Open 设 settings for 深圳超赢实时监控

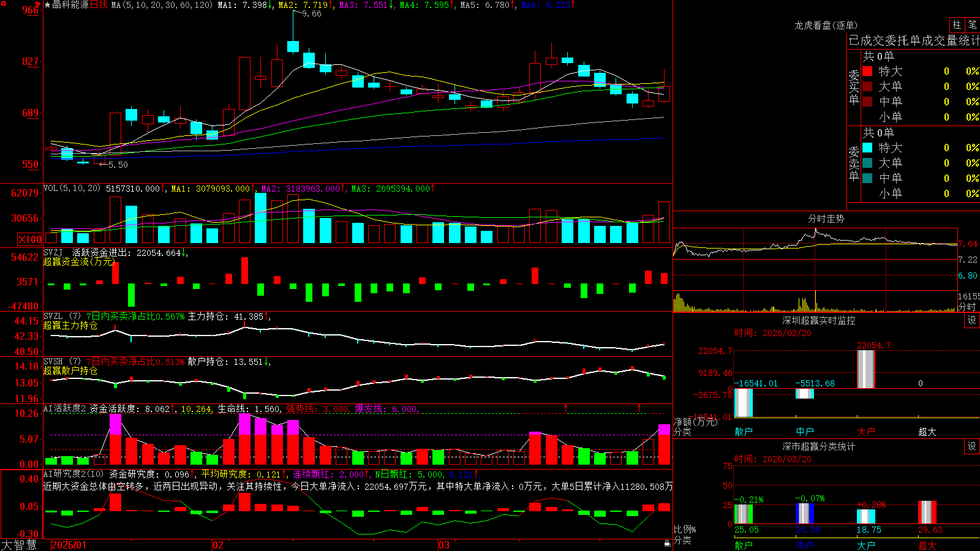[x=972, y=320]
